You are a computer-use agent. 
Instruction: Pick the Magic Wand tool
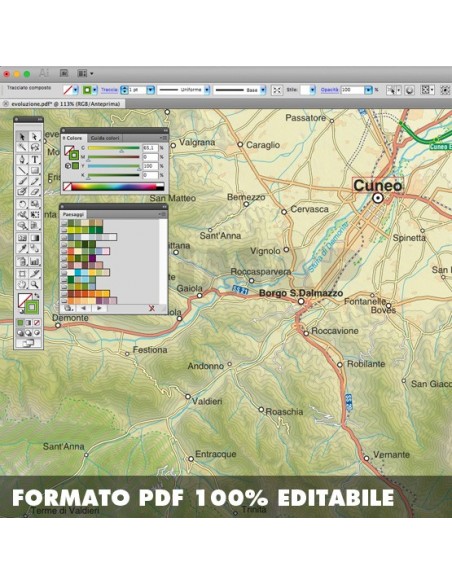22,148
